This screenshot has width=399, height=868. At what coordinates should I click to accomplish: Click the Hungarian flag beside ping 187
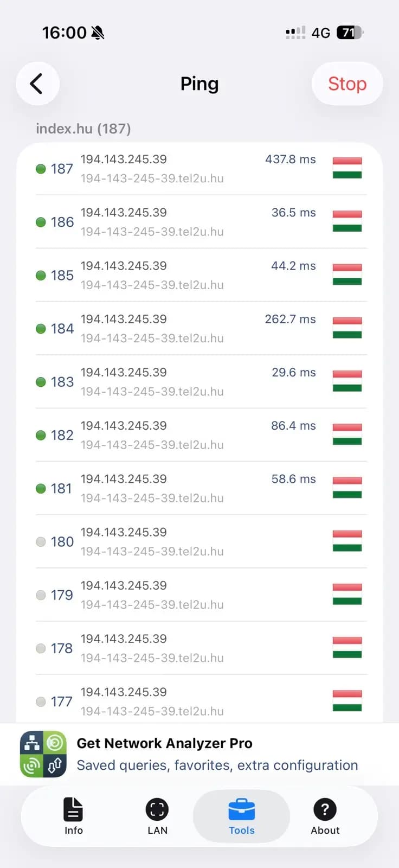346,168
